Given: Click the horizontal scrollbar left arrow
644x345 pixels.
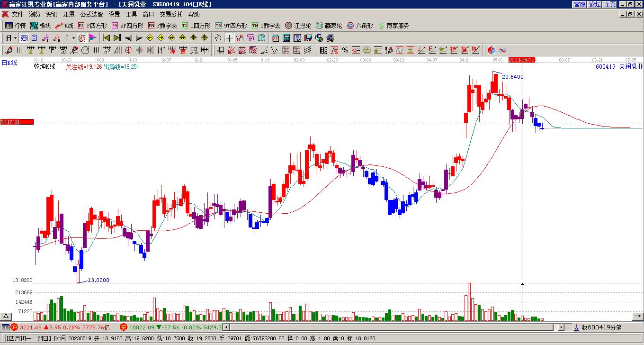Looking at the screenshot, I should tap(226, 327).
